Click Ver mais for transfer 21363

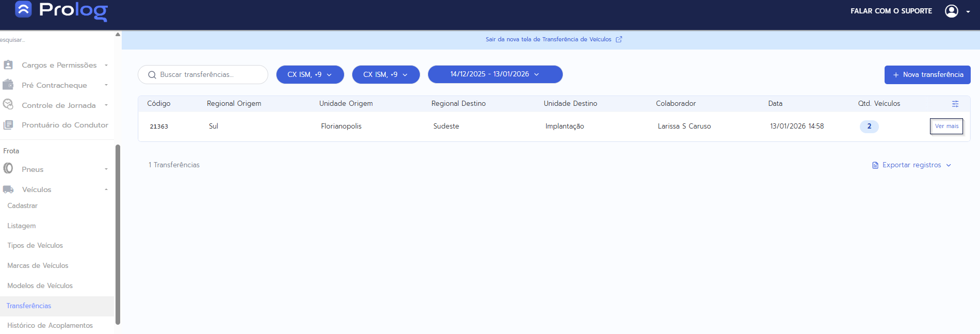click(x=946, y=126)
